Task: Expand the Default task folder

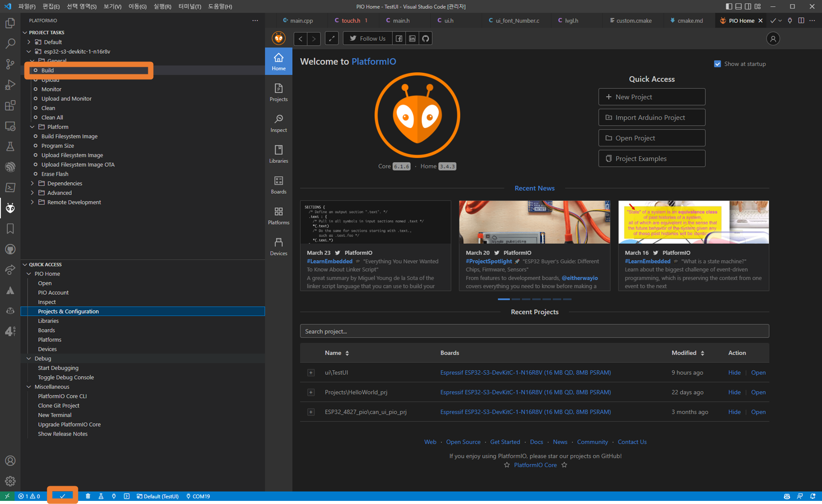Action: 29,42
